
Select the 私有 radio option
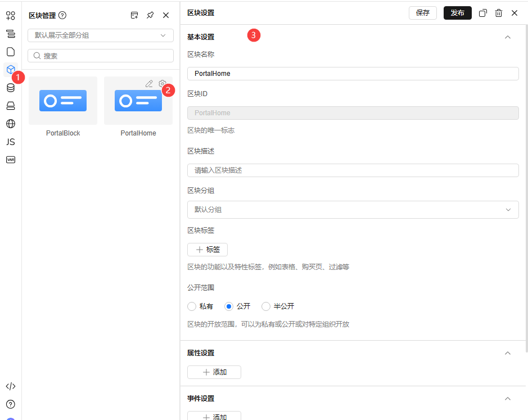[191, 306]
